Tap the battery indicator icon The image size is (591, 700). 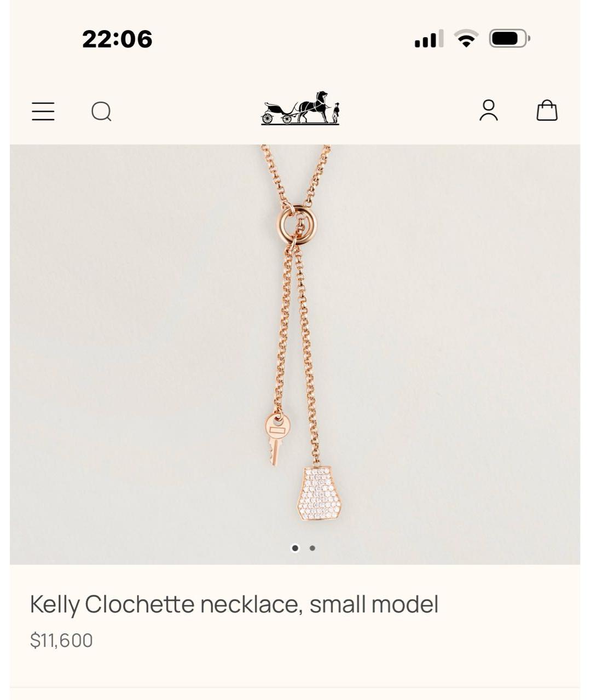coord(509,39)
